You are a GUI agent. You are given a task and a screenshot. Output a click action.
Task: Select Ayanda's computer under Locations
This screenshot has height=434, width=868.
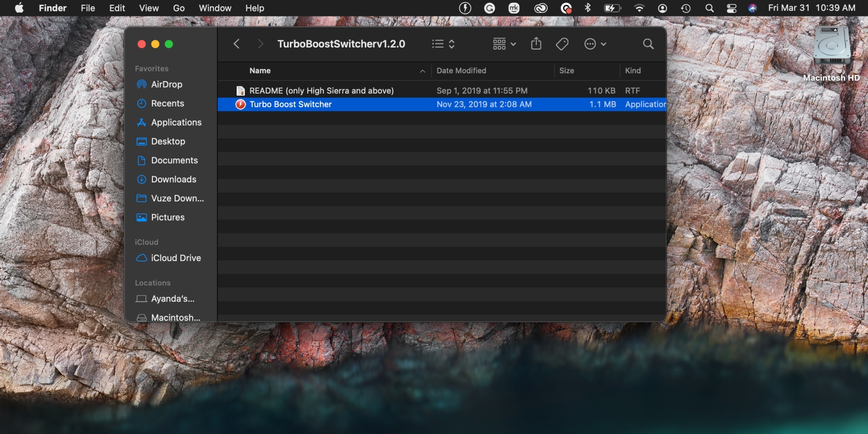(173, 299)
